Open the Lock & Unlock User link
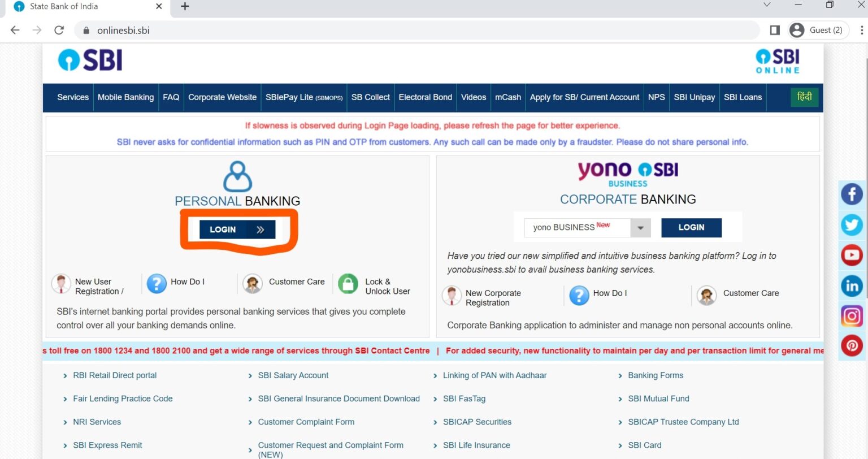Image resolution: width=868 pixels, height=459 pixels. 388,286
